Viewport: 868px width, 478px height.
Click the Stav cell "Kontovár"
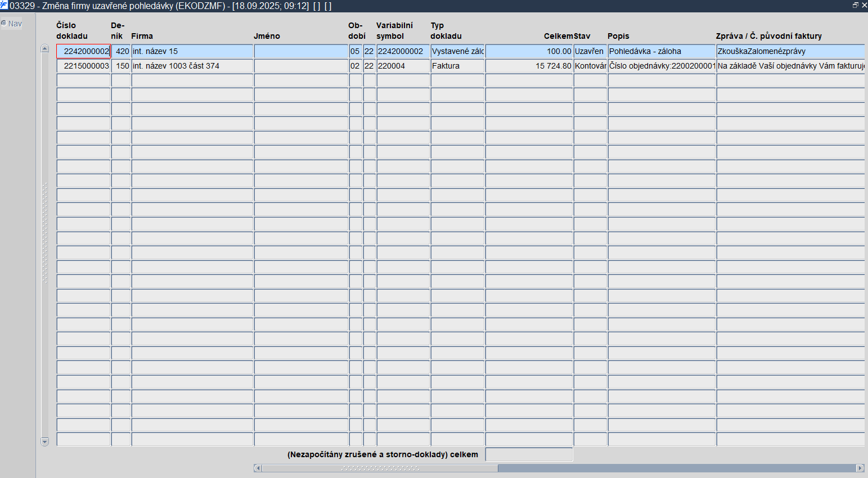point(590,66)
